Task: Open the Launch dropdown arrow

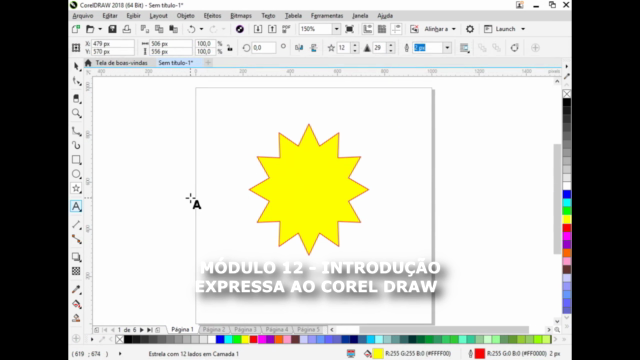Action: pos(523,29)
